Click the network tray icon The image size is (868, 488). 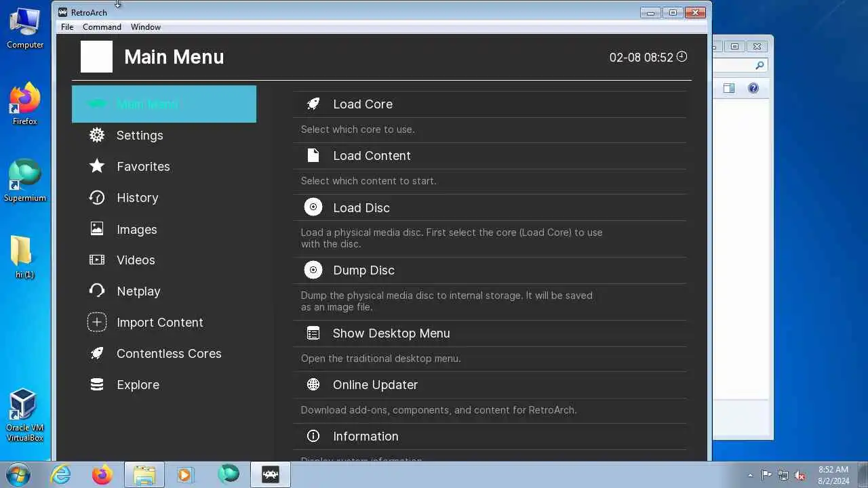[783, 475]
